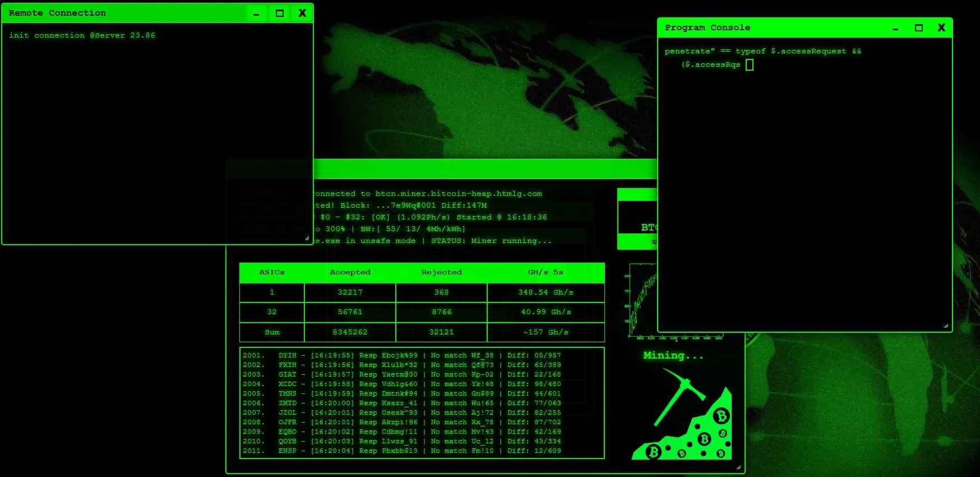Click the Sum row accepted value 8345262
Screen dimensions: 980x477
[350, 332]
